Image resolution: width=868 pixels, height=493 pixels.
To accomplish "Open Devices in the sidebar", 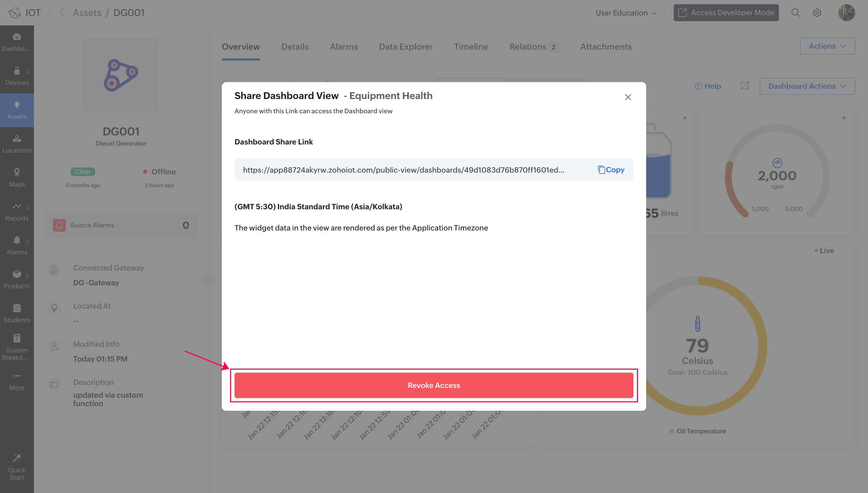I will coord(17,76).
